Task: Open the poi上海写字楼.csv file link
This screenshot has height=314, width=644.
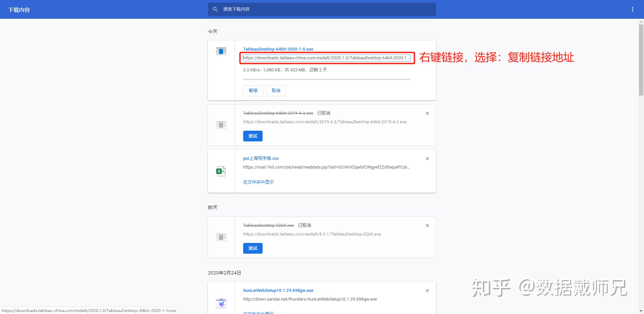Action: tap(261, 158)
